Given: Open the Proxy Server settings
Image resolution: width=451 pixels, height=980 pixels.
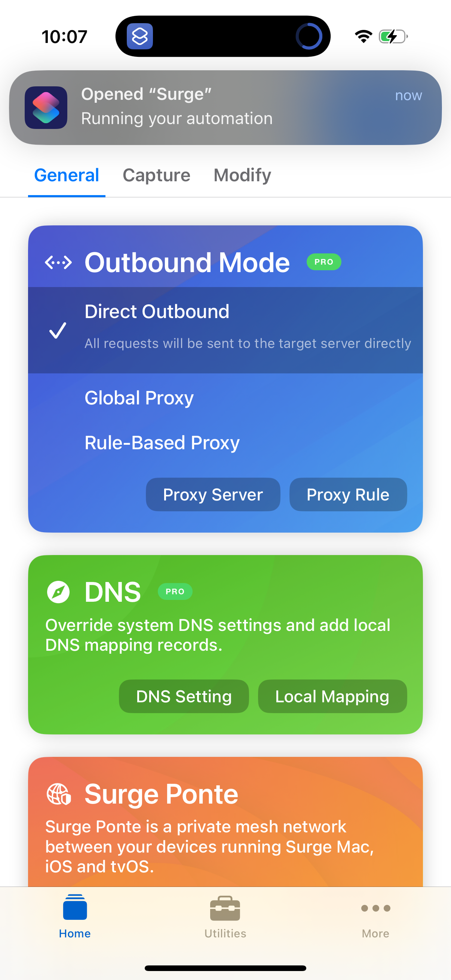Looking at the screenshot, I should point(213,494).
